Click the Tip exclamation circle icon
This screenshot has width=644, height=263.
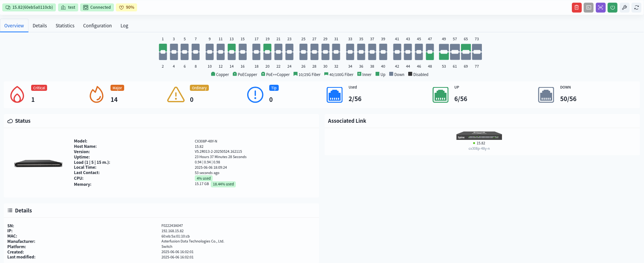click(255, 95)
